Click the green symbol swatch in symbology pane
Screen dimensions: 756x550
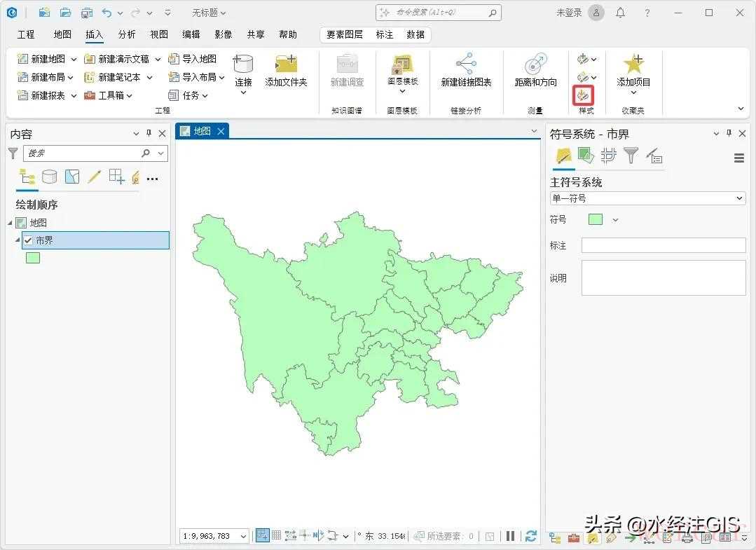(596, 219)
